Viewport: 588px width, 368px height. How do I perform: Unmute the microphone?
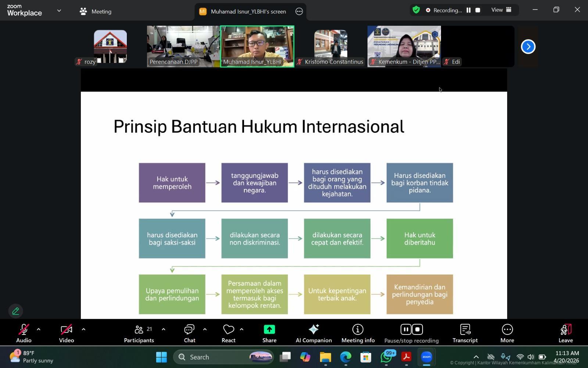click(23, 329)
